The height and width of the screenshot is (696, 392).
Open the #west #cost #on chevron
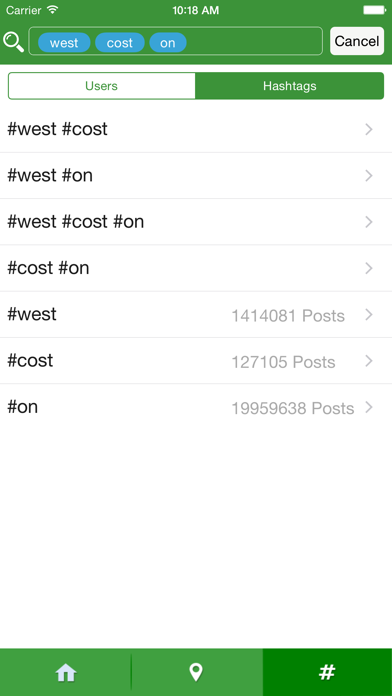click(368, 222)
